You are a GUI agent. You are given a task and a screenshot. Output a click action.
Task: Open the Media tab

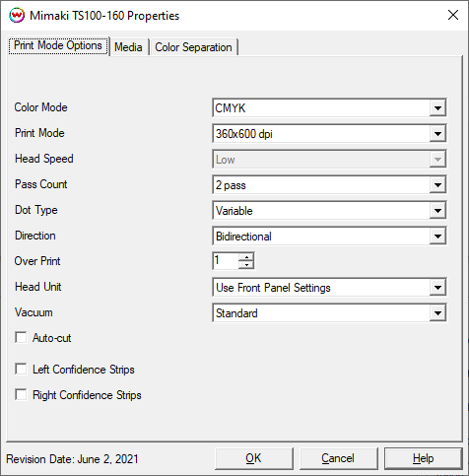(x=128, y=47)
